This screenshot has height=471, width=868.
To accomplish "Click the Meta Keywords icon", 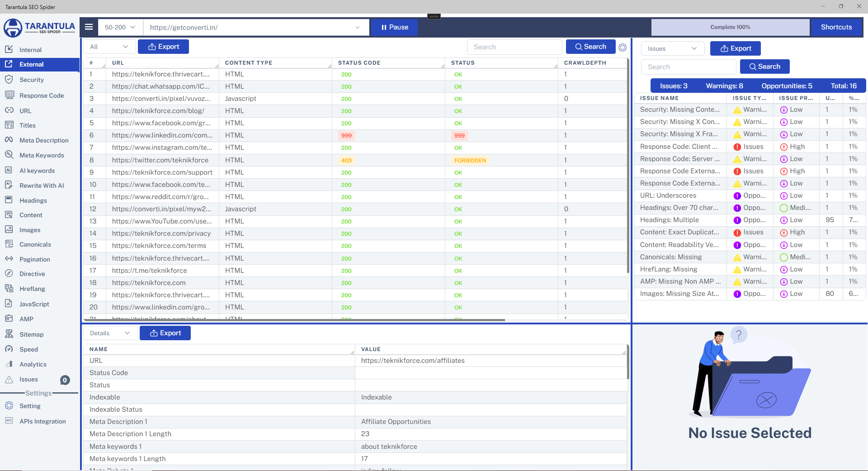I will (9, 155).
